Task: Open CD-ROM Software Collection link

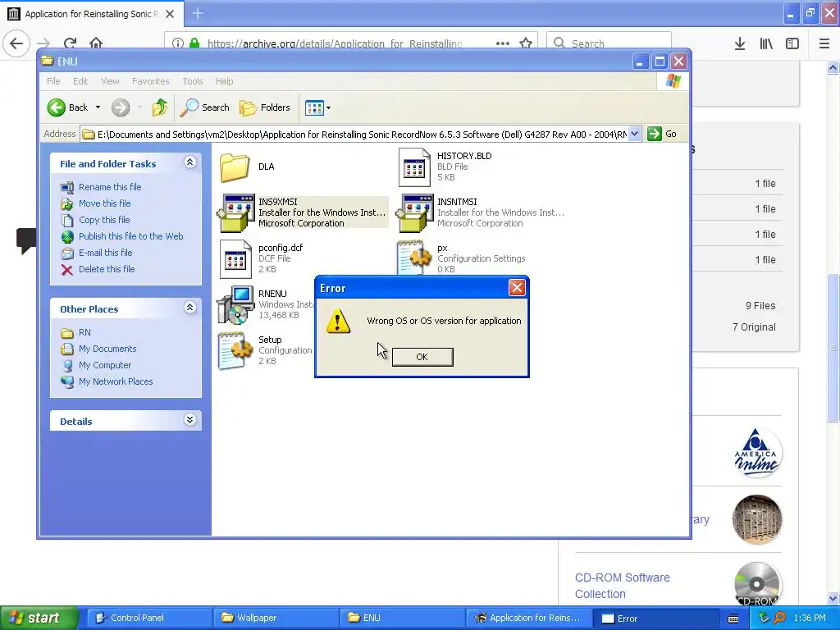Action: pos(623,586)
